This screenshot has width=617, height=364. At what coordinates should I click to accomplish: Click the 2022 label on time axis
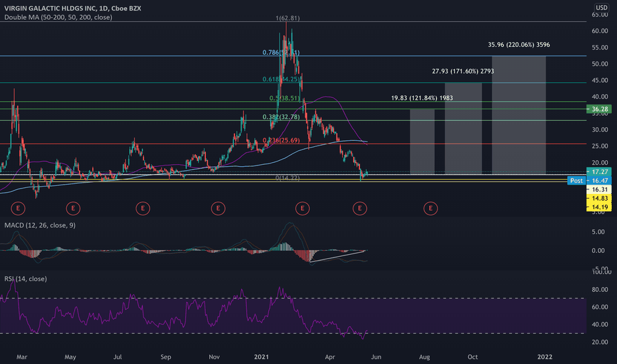[x=545, y=357]
